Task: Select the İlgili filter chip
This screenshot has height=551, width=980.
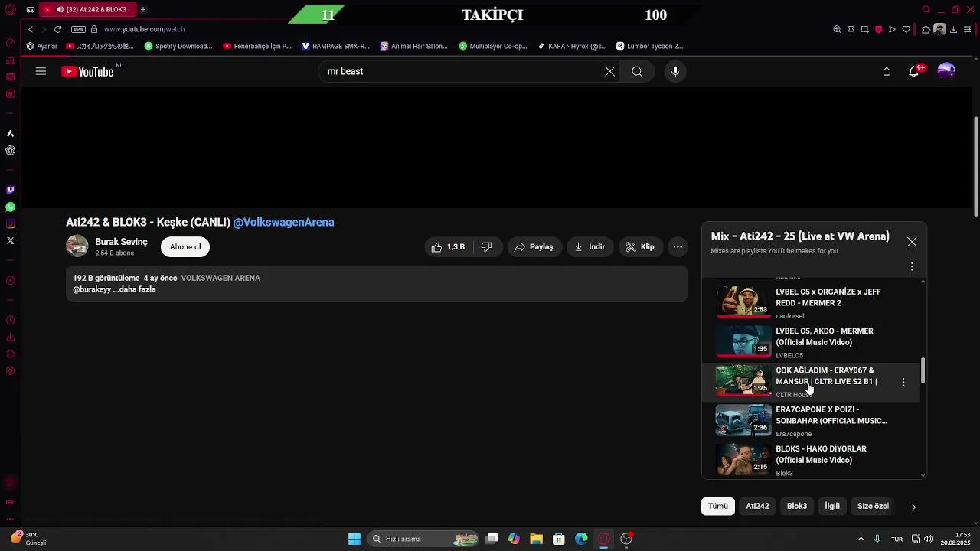Action: pos(832,506)
